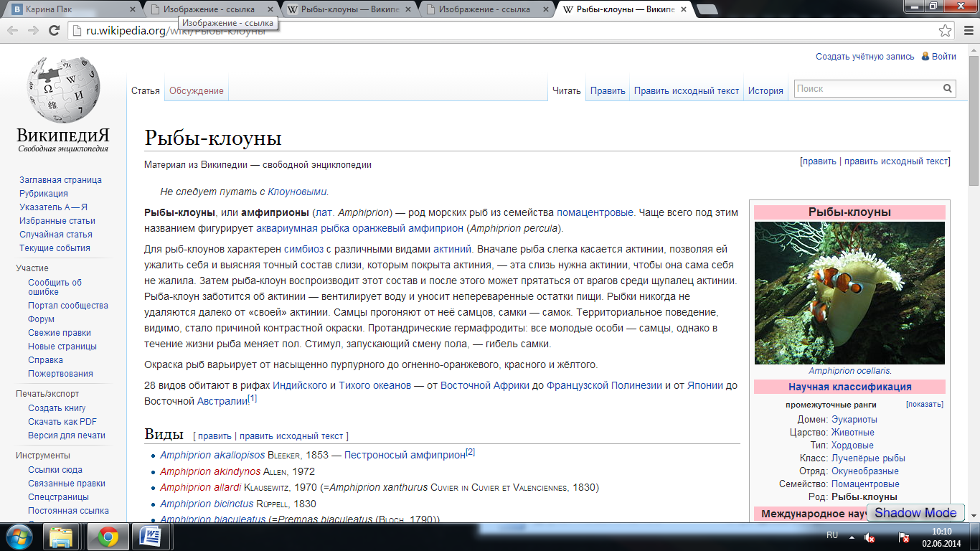Open Свежие правки in sidebar
Image resolution: width=980 pixels, height=551 pixels.
tap(60, 333)
